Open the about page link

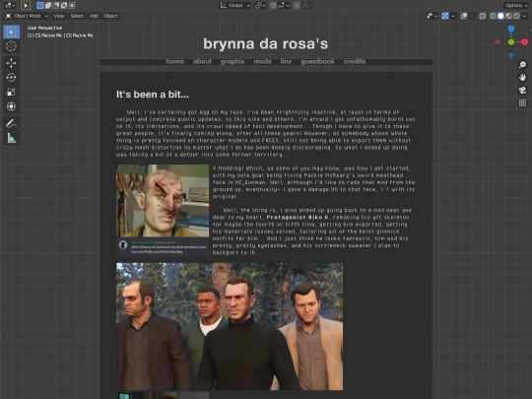pyautogui.click(x=202, y=61)
